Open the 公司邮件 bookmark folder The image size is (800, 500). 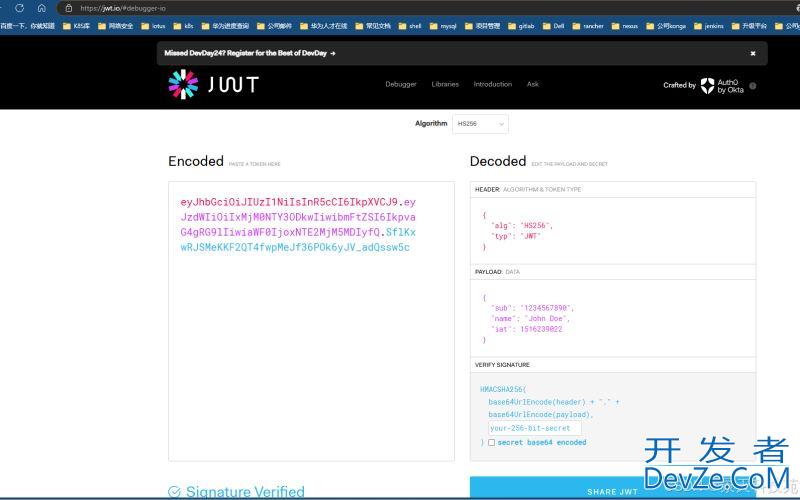point(274,26)
